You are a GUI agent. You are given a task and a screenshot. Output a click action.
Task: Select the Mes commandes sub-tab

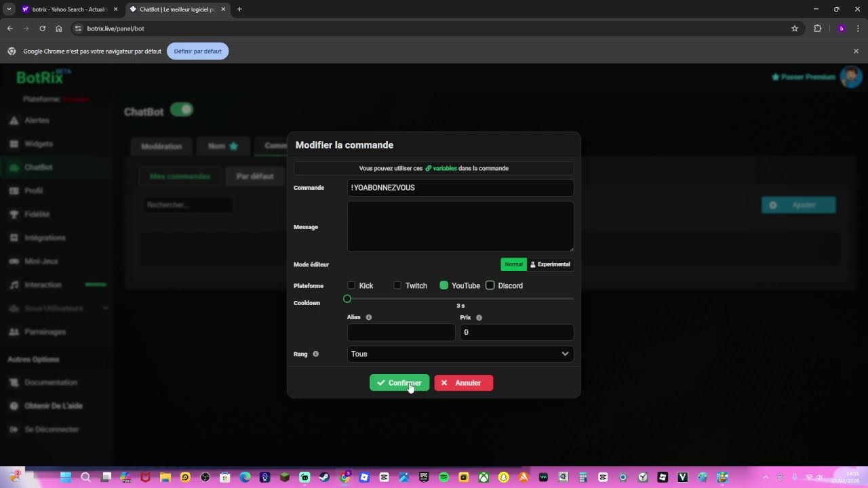pos(180,176)
